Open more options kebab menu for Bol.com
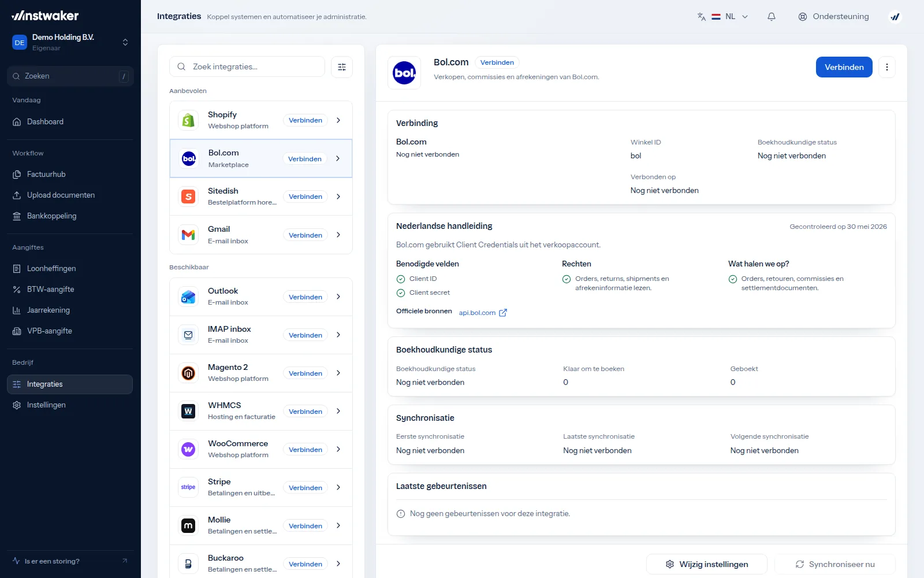This screenshot has height=578, width=924. click(887, 67)
